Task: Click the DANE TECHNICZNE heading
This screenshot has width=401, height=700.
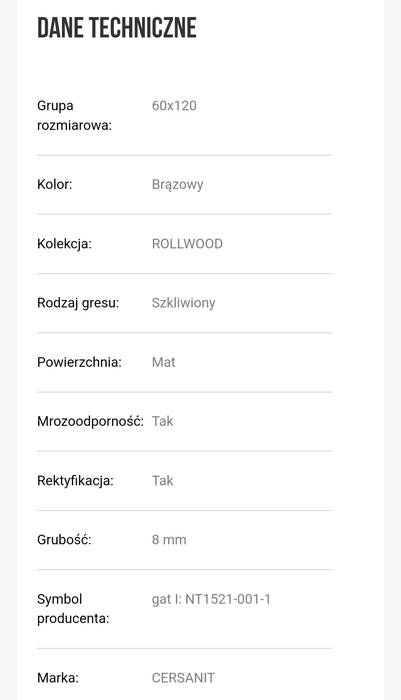Action: click(117, 28)
